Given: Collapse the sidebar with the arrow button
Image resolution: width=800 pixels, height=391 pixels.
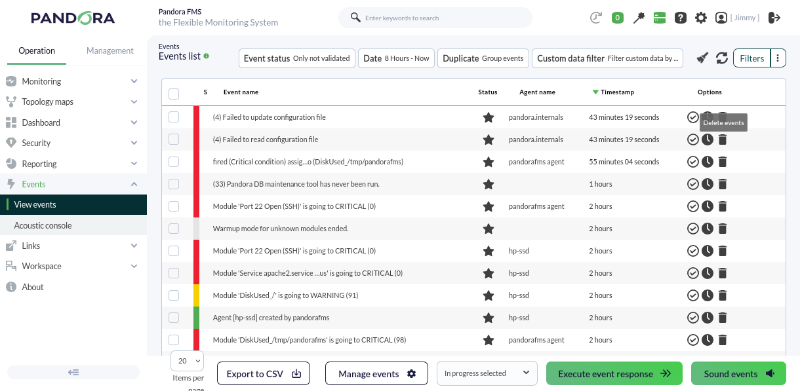Looking at the screenshot, I should point(73,372).
